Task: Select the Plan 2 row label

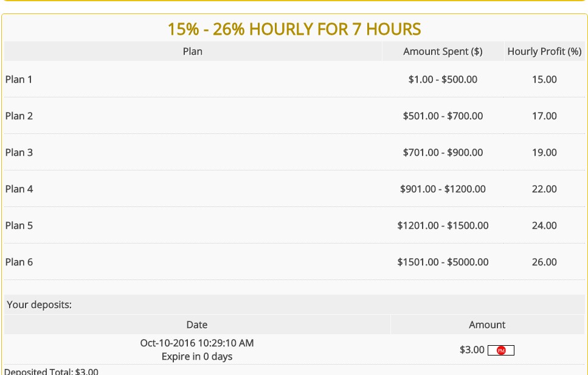Action: (x=19, y=116)
